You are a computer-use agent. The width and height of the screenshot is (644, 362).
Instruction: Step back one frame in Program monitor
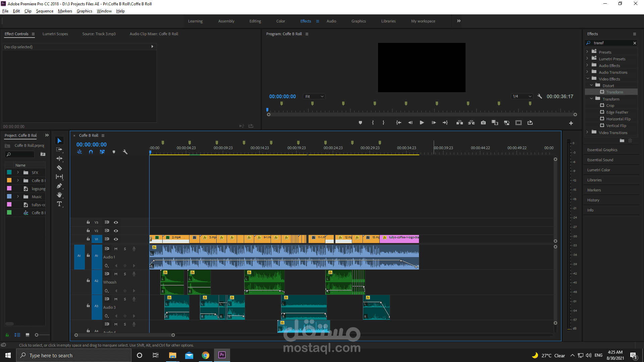410,123
